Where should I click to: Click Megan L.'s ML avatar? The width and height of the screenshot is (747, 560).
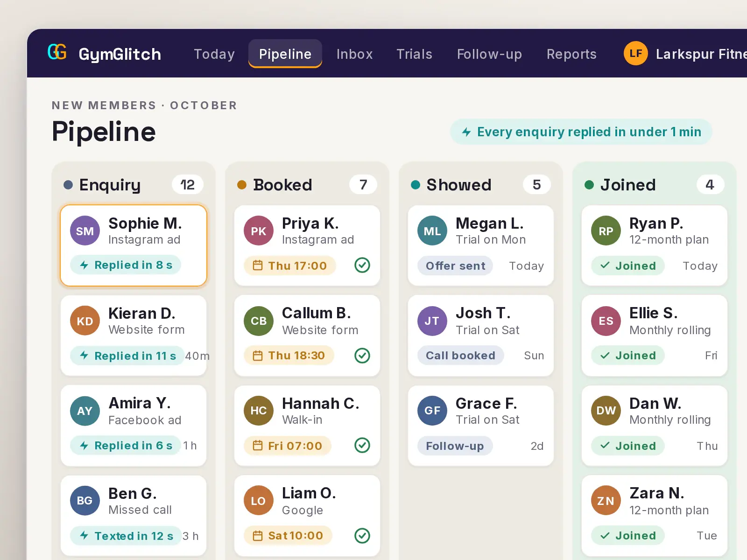pos(432,231)
